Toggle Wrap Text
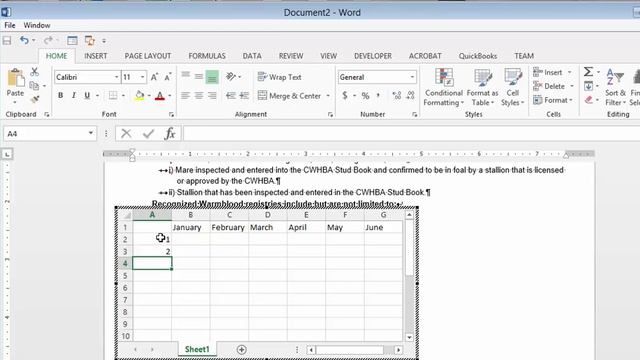Image resolution: width=640 pixels, height=360 pixels. tap(280, 77)
